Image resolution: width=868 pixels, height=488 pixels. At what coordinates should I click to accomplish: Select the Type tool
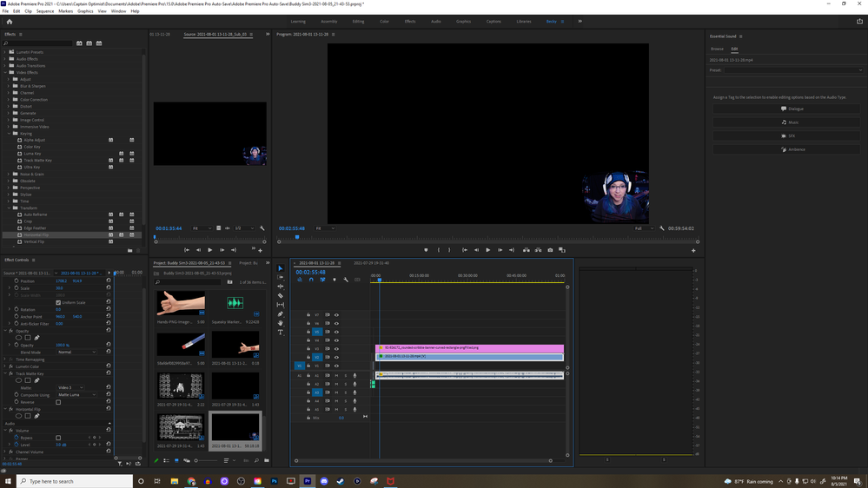281,333
